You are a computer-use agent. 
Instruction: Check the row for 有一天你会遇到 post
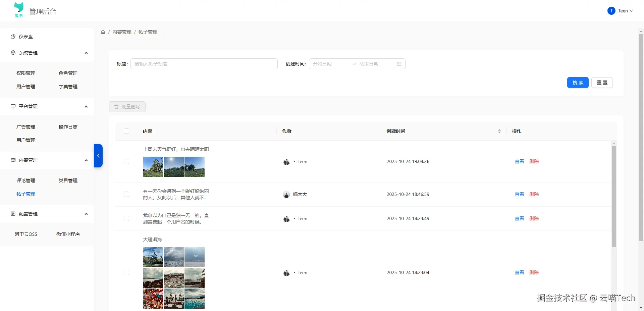[x=126, y=194]
